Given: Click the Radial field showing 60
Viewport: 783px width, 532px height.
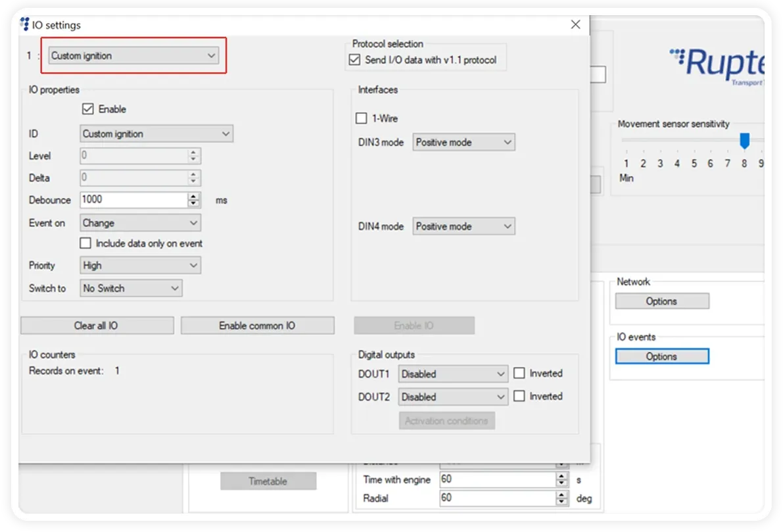Looking at the screenshot, I should [498, 498].
